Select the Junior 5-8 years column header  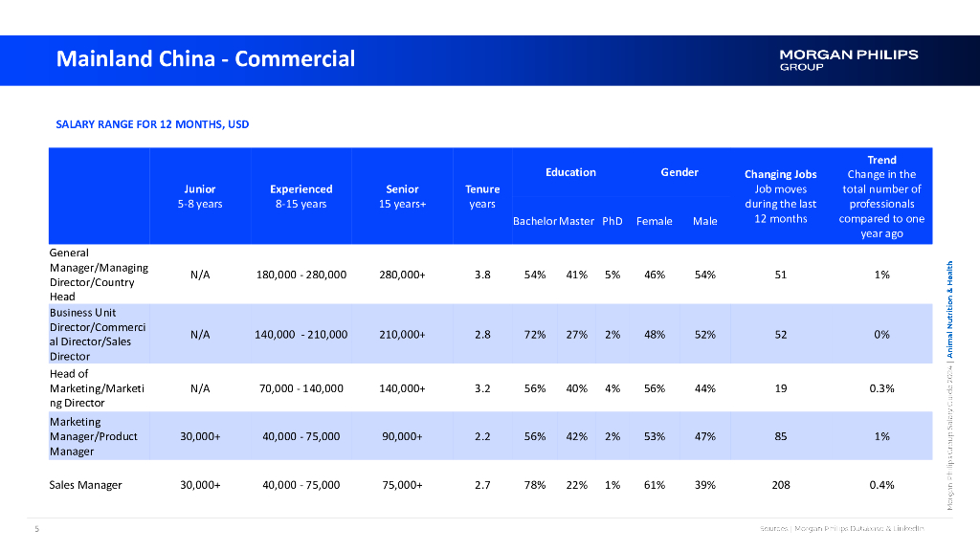click(200, 196)
